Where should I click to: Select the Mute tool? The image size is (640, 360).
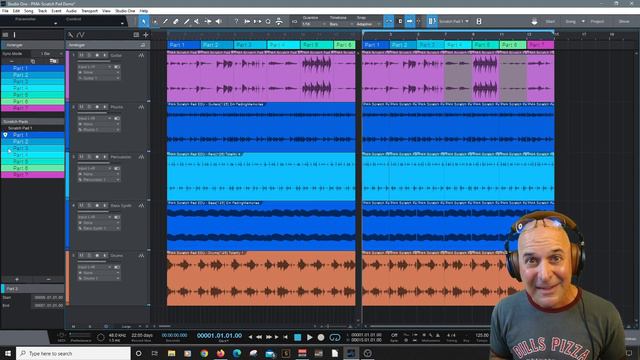197,21
